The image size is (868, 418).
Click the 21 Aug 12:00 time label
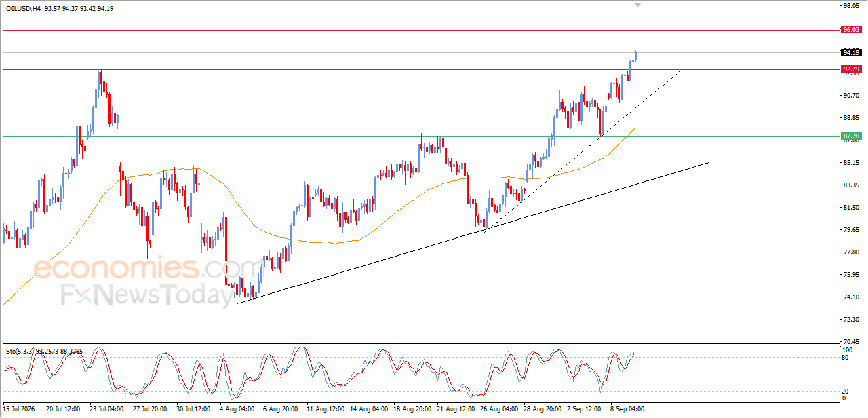click(454, 409)
